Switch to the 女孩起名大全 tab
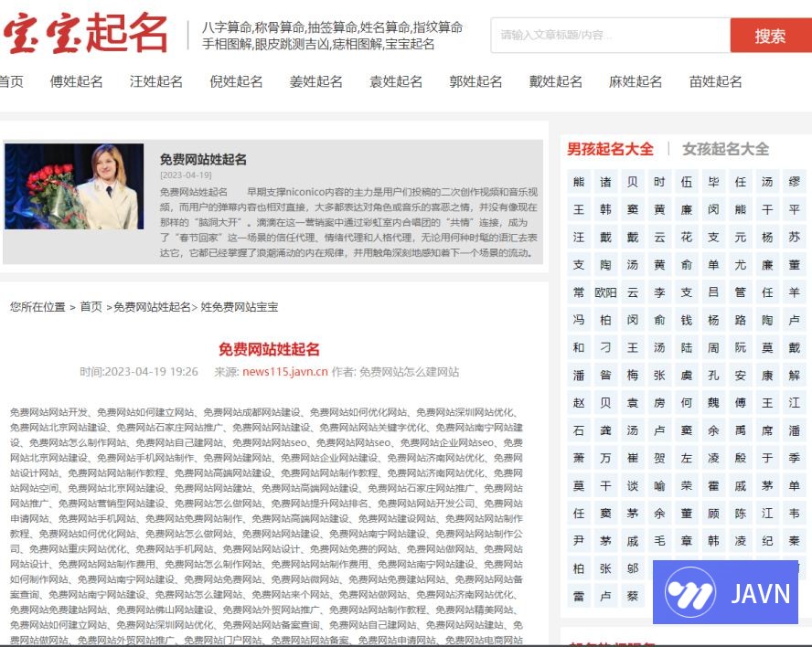This screenshot has height=647, width=812. tap(725, 149)
